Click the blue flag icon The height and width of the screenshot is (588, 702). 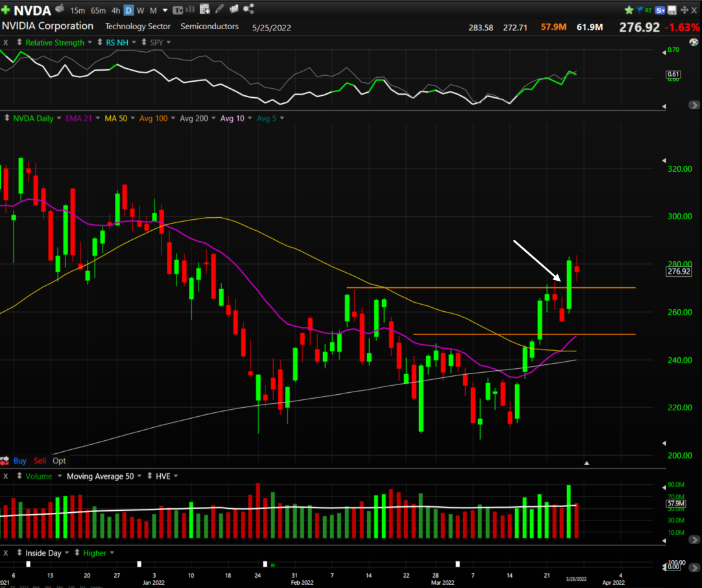click(x=640, y=9)
